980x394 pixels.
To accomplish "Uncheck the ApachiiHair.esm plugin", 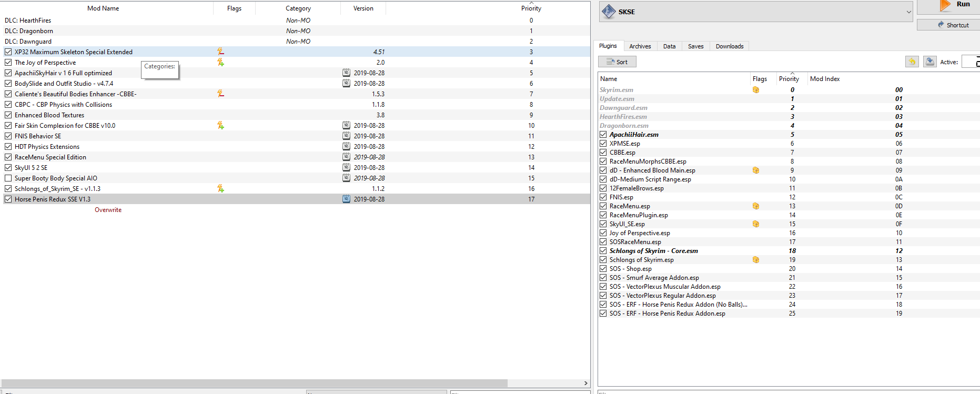I will 603,135.
